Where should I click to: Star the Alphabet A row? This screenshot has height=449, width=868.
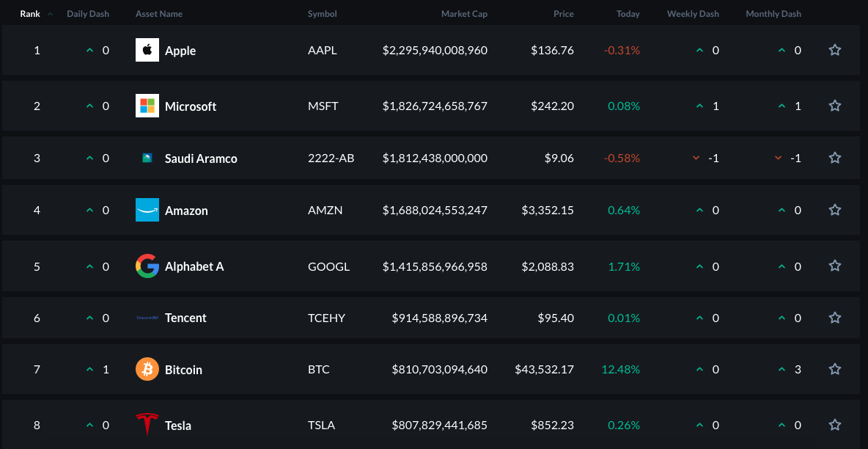(x=835, y=266)
